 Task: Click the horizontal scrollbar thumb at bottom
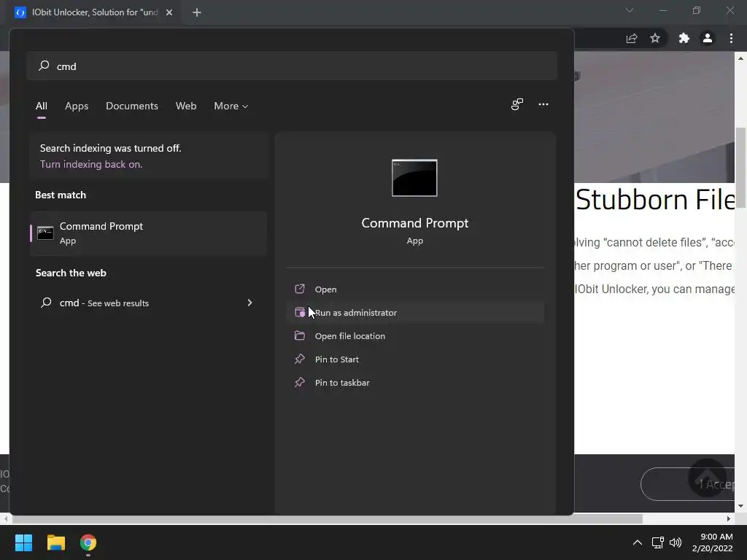(x=326, y=518)
